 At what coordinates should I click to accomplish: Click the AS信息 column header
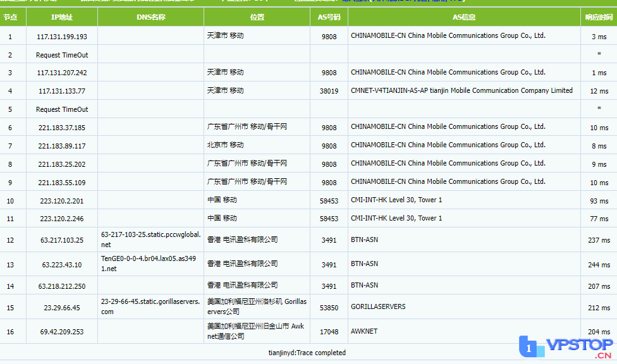[464, 17]
